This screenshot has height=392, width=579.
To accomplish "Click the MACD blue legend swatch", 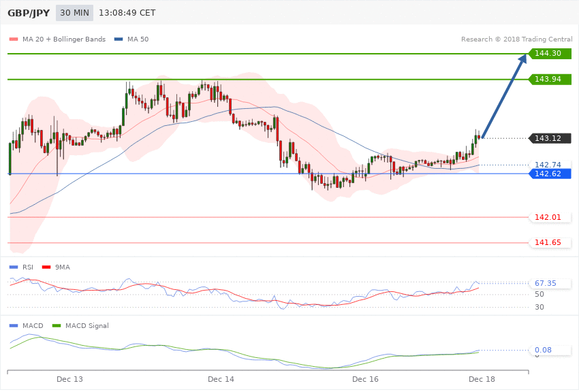I will [14, 325].
